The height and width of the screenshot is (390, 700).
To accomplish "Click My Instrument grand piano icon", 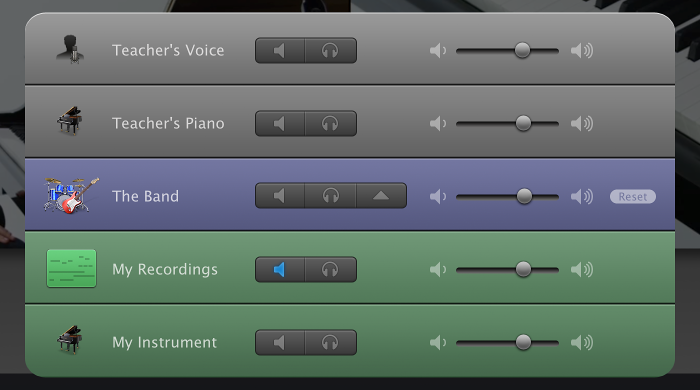I will point(70,340).
